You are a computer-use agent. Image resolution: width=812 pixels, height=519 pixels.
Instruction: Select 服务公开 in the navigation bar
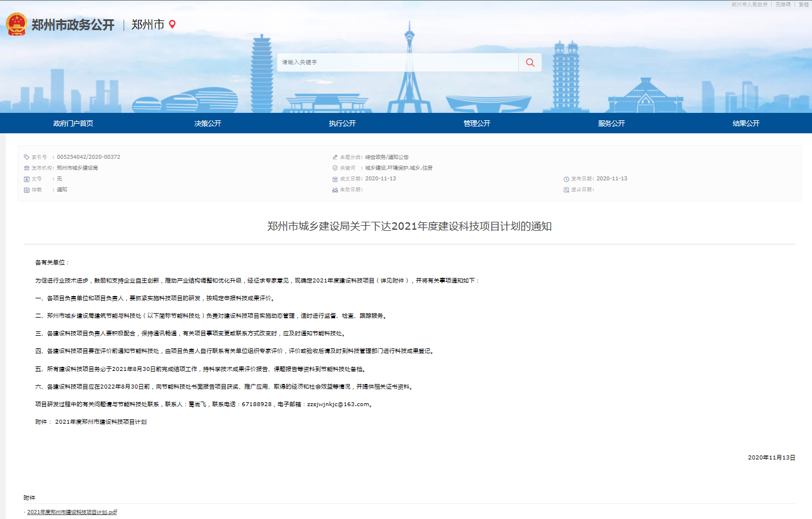click(611, 123)
